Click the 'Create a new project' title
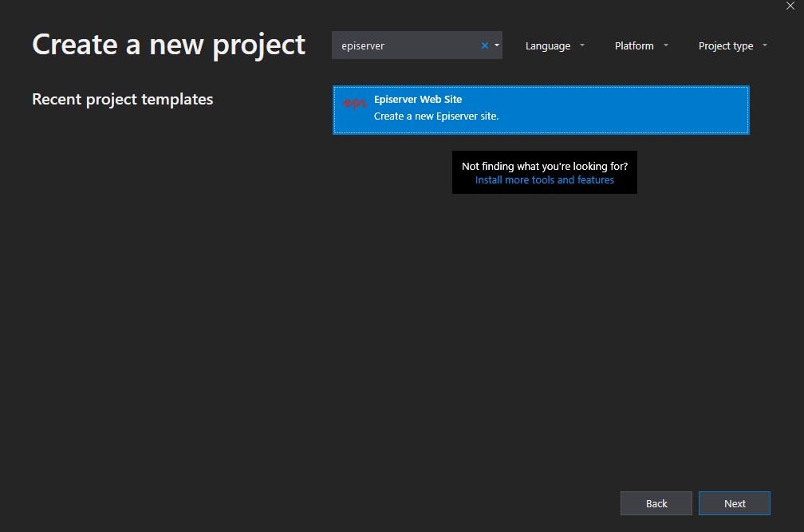The image size is (804, 532). click(168, 45)
